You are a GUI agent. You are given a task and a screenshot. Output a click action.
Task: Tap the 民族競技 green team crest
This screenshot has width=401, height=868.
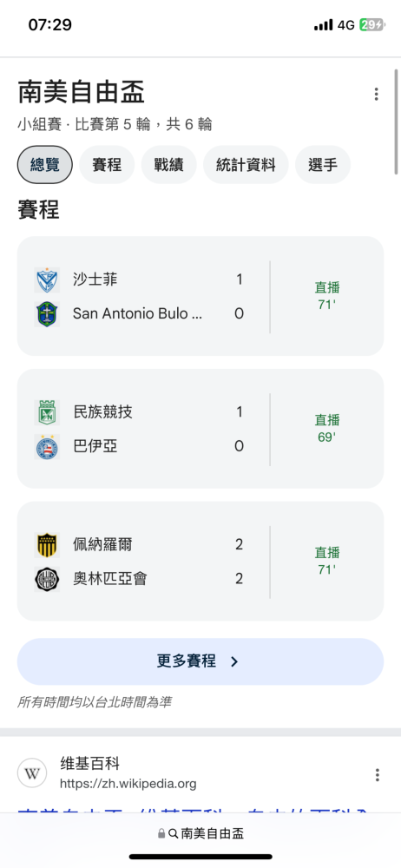[x=47, y=412]
